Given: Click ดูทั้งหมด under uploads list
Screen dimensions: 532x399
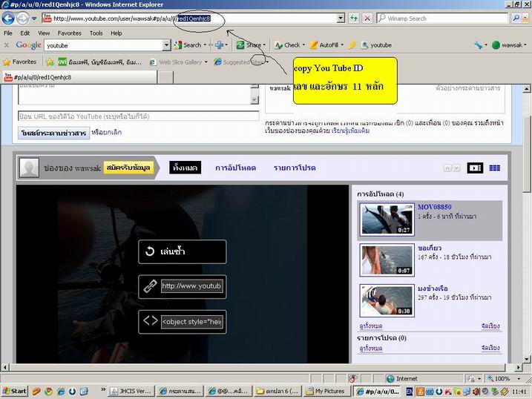Looking at the screenshot, I should [371, 326].
